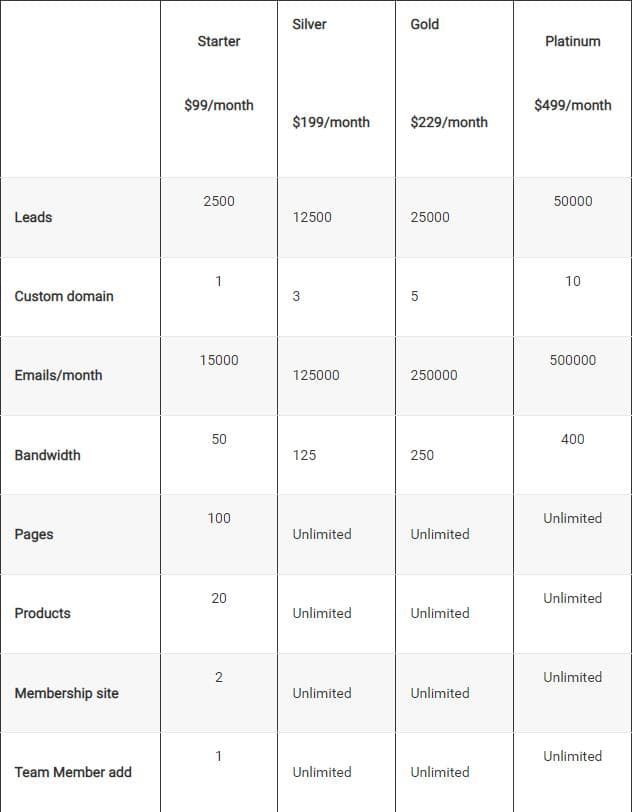Select the Bandwidth row label

[47, 455]
